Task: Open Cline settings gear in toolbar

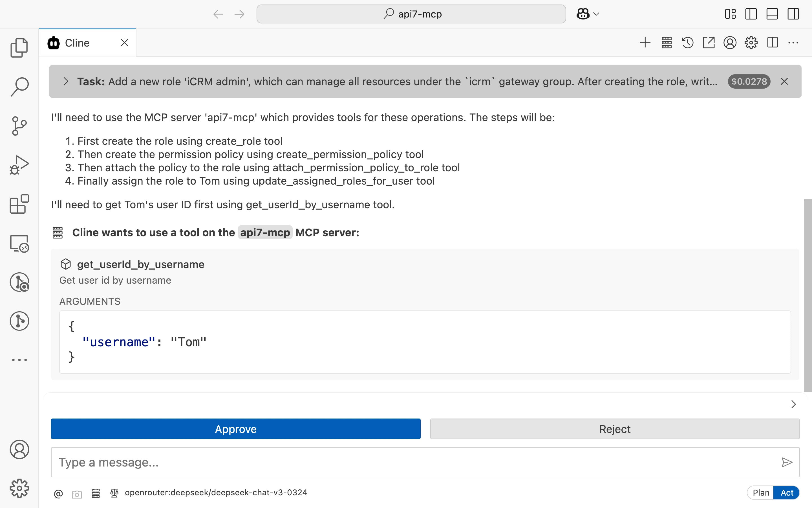Action: click(751, 43)
